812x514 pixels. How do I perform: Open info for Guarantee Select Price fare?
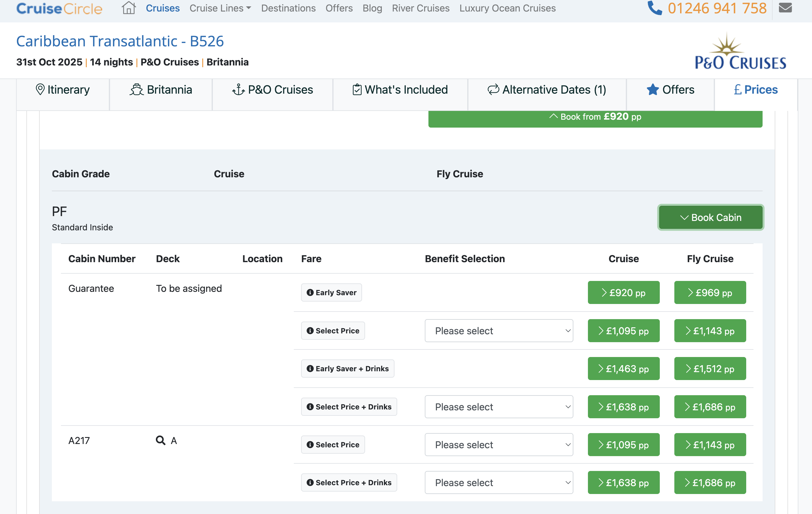[333, 330]
